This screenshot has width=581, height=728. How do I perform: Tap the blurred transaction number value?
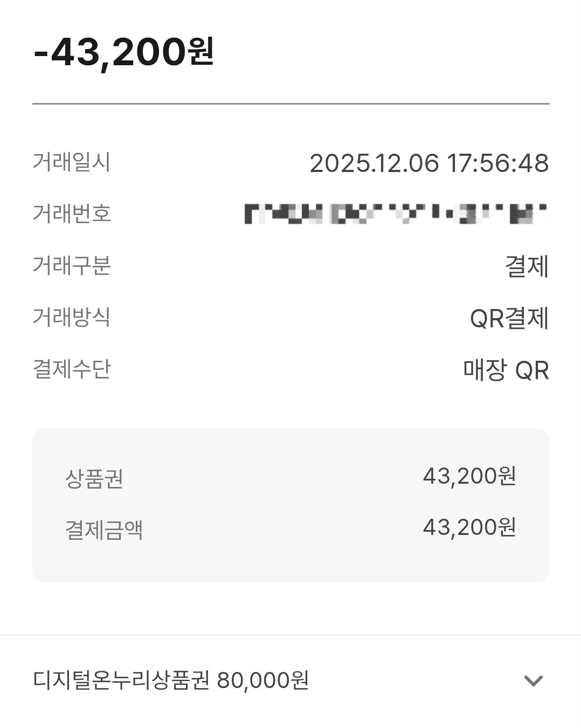coord(396,214)
